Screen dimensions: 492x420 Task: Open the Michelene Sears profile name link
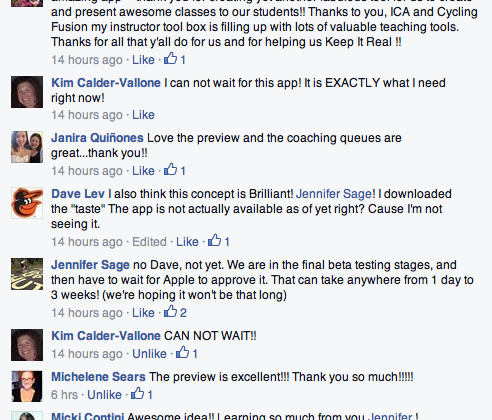[x=98, y=377]
